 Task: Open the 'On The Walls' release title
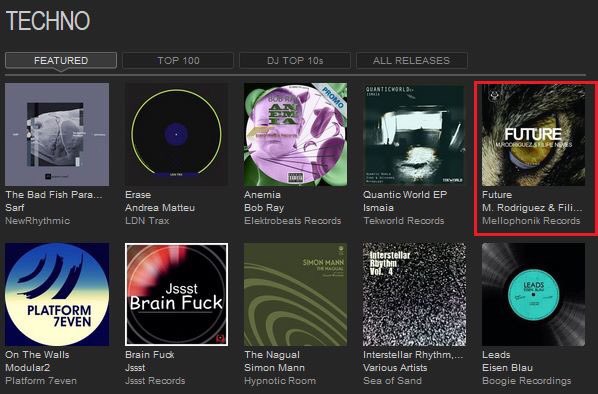[37, 355]
